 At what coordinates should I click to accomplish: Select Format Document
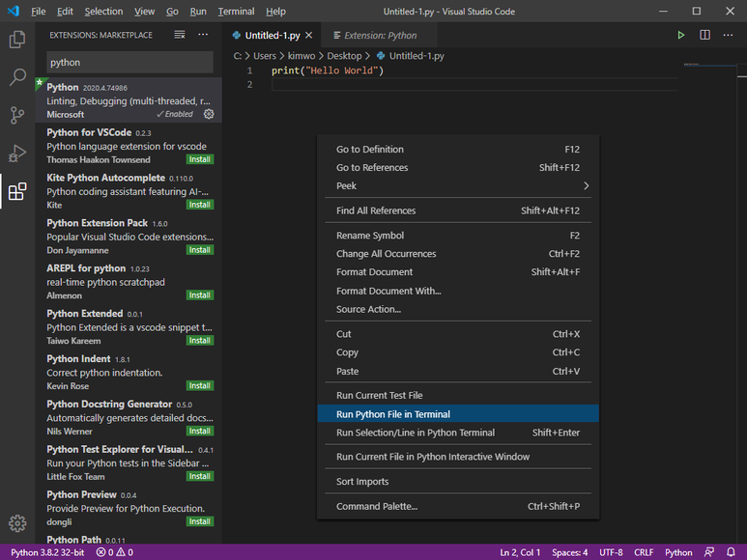point(458,272)
